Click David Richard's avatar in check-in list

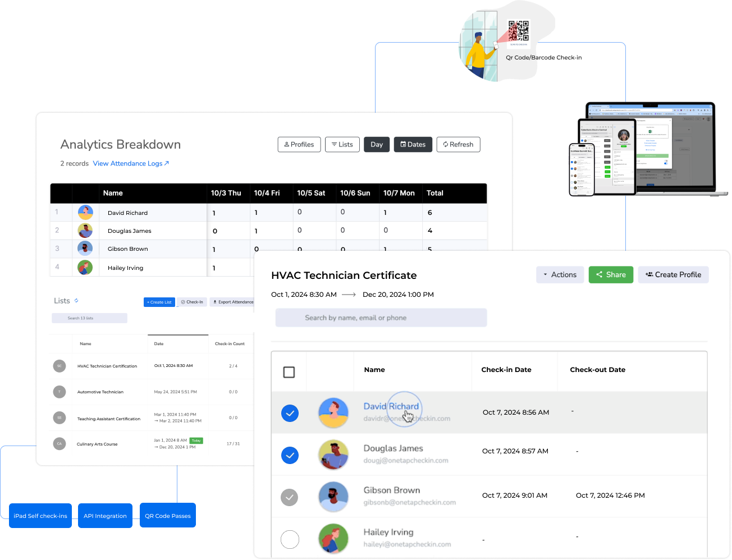coord(333,413)
